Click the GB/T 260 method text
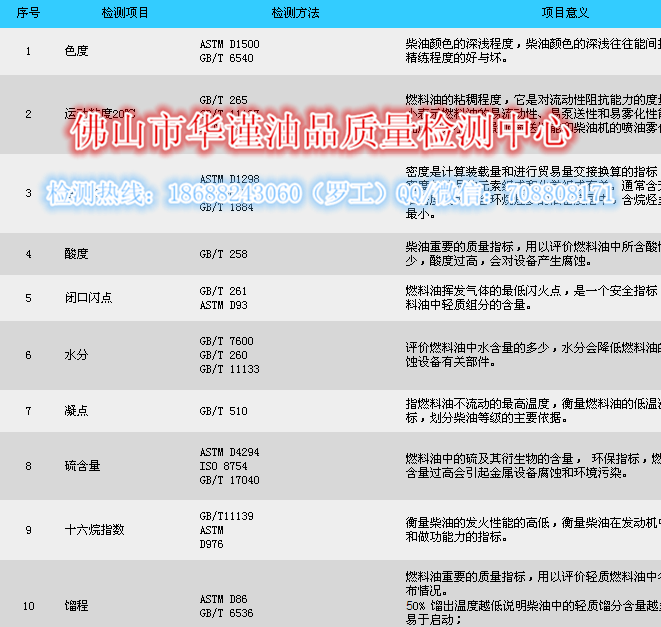Viewport: 661px width, 627px height. [x=223, y=355]
